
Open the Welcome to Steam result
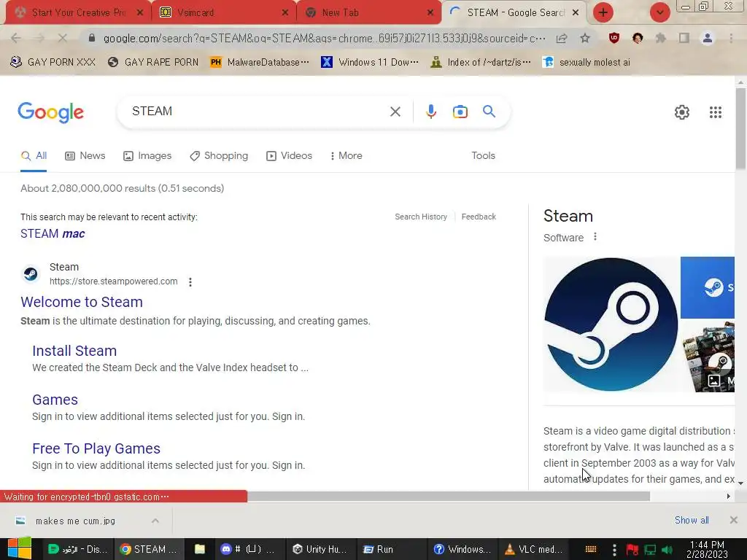pyautogui.click(x=82, y=302)
